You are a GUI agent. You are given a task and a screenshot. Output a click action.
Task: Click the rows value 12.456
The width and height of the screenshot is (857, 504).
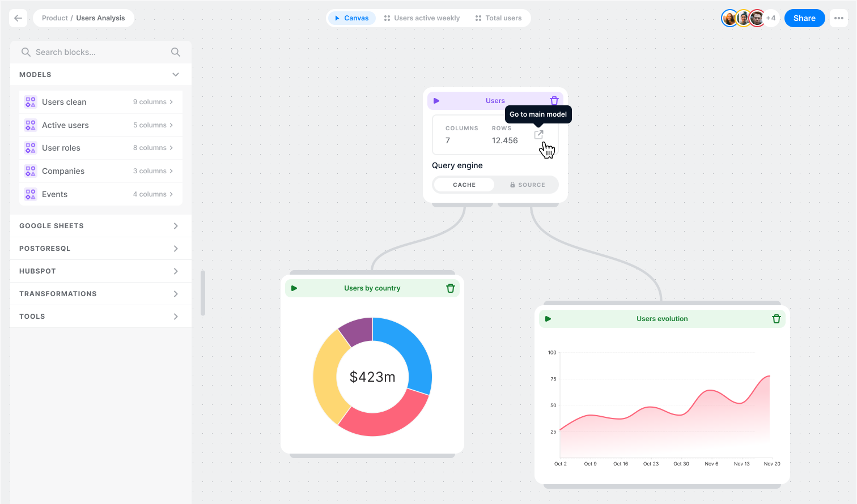pyautogui.click(x=504, y=140)
